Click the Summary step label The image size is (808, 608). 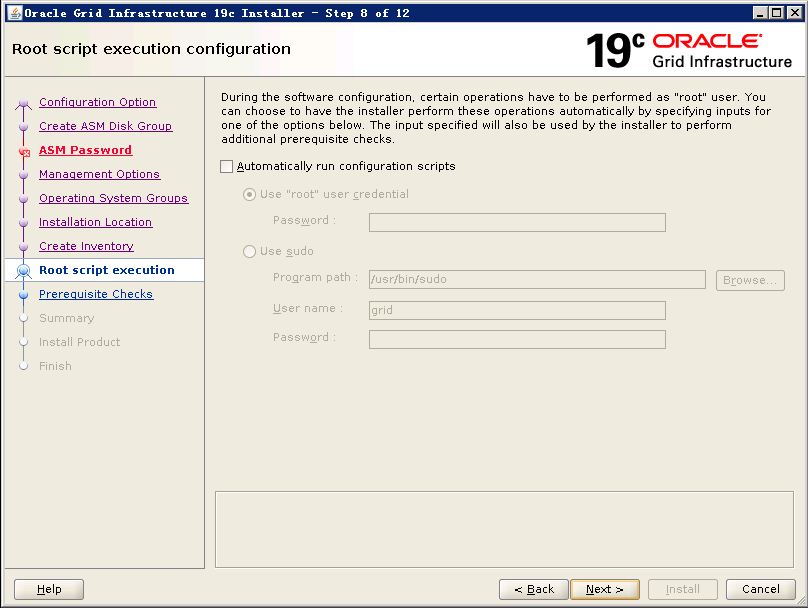66,318
